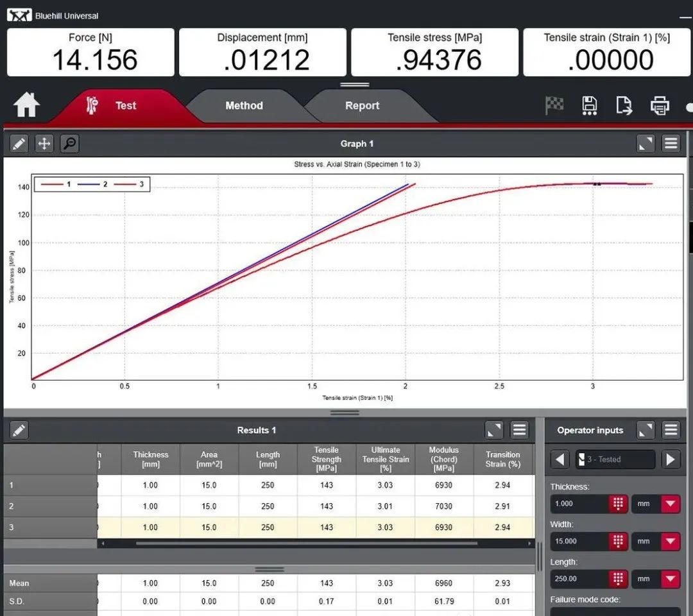Viewport: 693px width, 616px height.
Task: Switch to the Method tab
Action: click(244, 106)
